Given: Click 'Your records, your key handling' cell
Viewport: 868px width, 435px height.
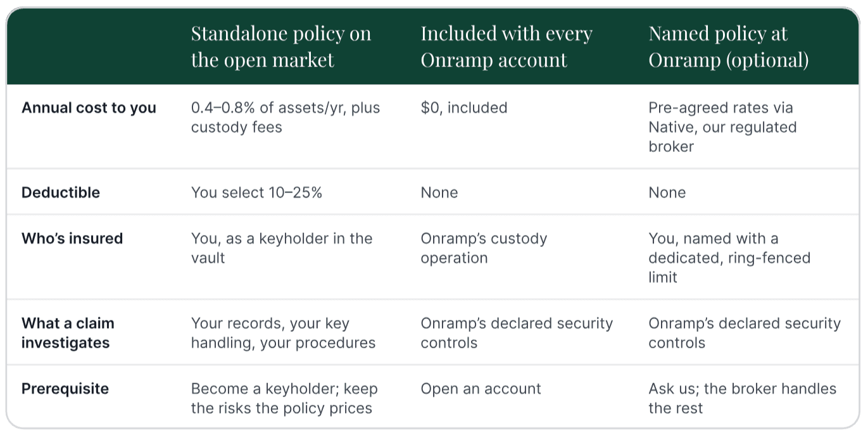Looking at the screenshot, I should point(283,333).
